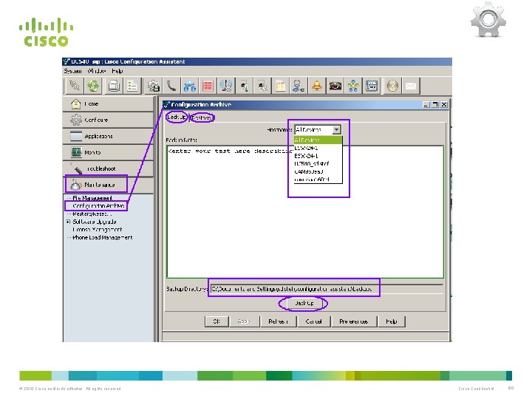Click the Preferences button
Viewport: 532px width, 399px height.
(353, 321)
